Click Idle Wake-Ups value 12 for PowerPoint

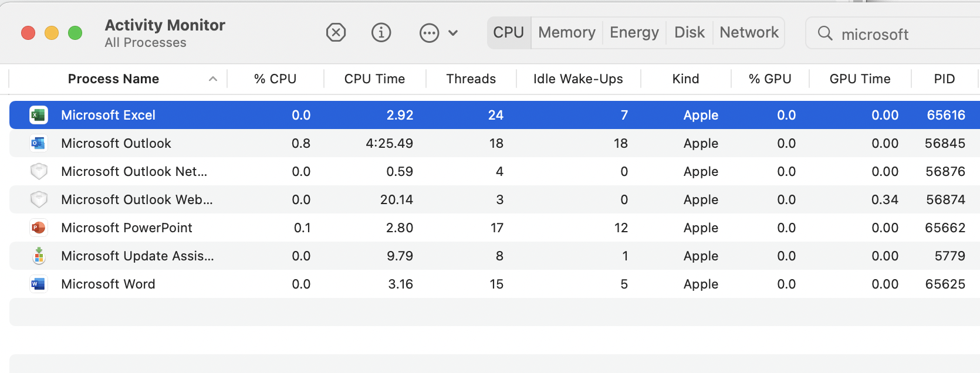[621, 228]
